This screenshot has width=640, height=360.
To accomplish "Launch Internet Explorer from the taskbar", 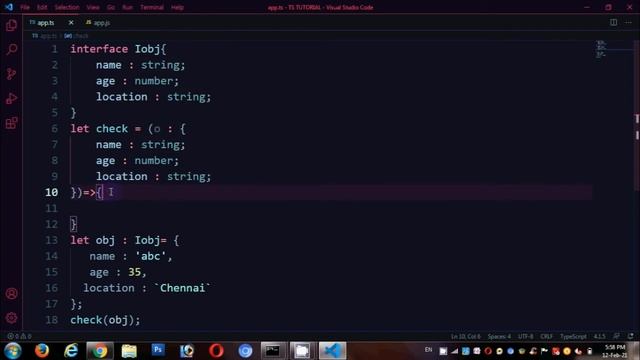I will tap(71, 351).
